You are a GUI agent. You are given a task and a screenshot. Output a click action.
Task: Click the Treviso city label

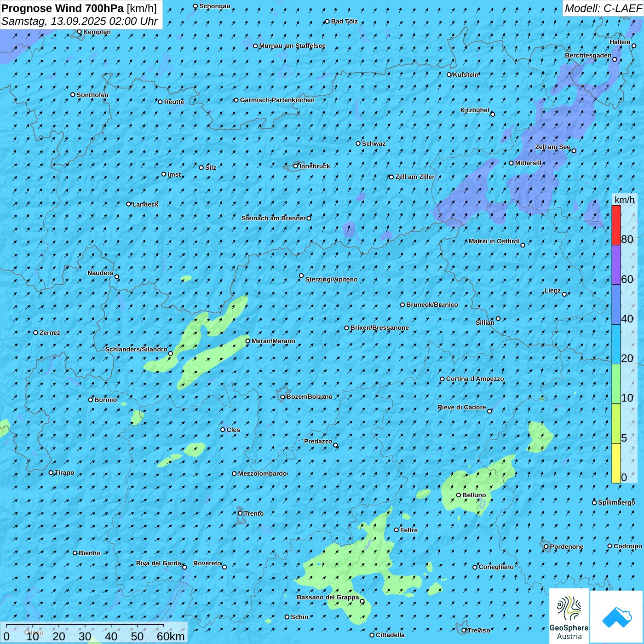[x=479, y=630]
